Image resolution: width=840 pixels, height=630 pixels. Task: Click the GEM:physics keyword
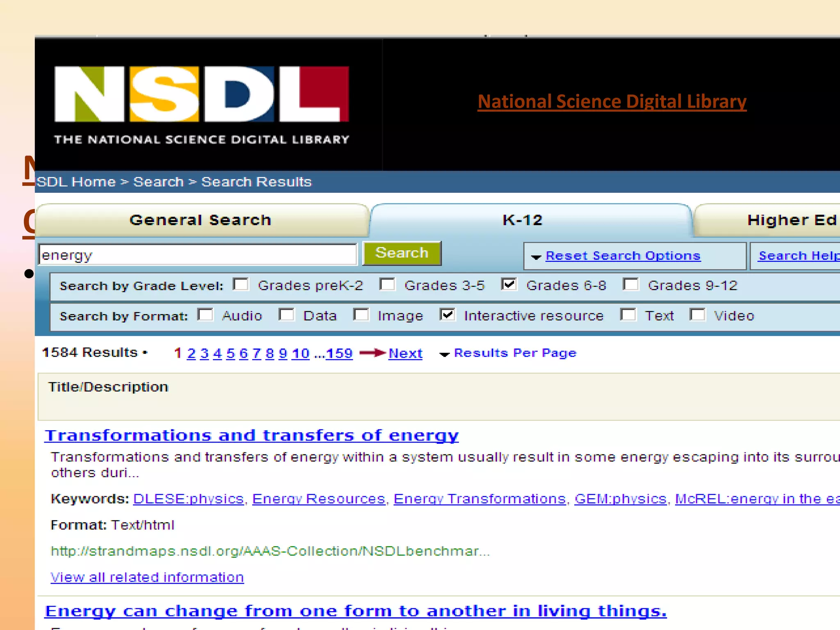pyautogui.click(x=621, y=499)
